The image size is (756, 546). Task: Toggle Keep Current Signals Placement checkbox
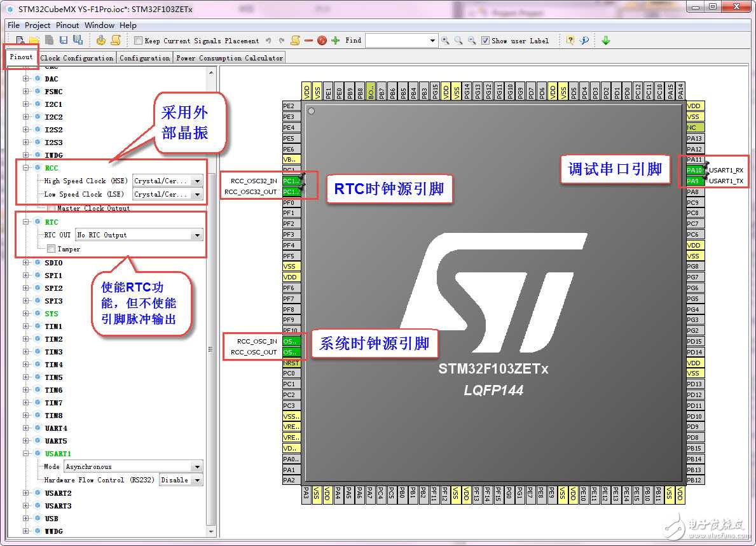[139, 41]
